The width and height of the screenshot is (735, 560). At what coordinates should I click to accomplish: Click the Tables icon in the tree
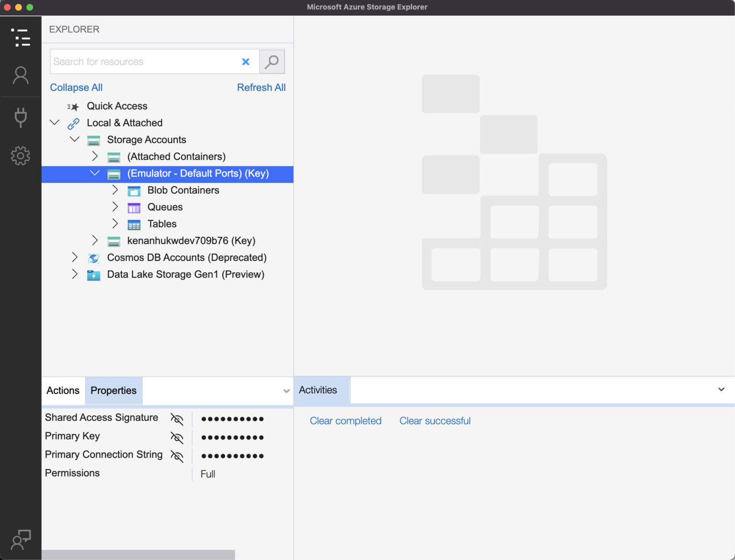tap(134, 224)
